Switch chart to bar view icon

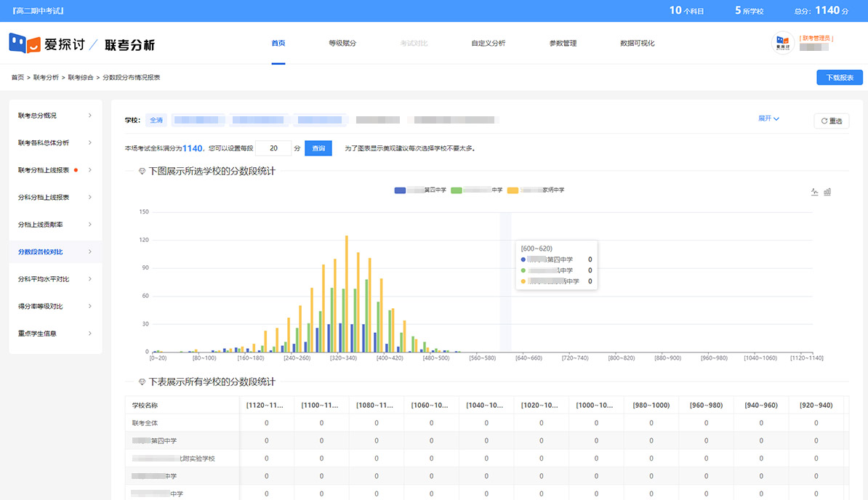click(x=827, y=192)
